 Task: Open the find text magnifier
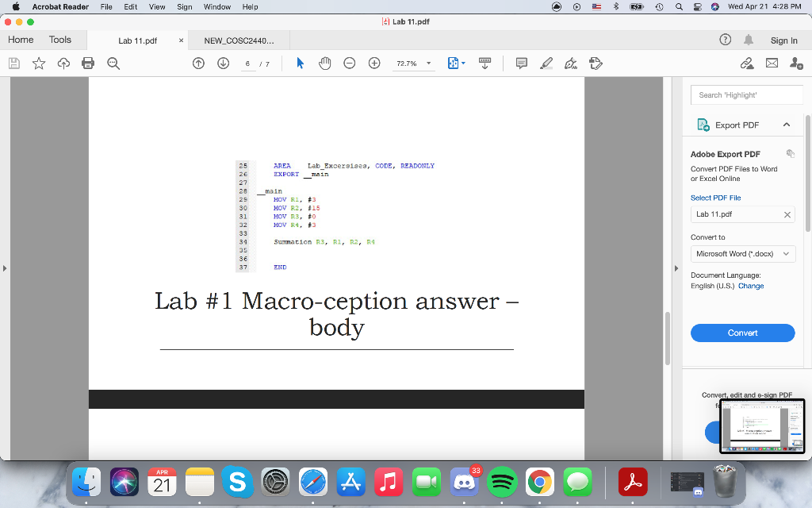click(x=113, y=63)
